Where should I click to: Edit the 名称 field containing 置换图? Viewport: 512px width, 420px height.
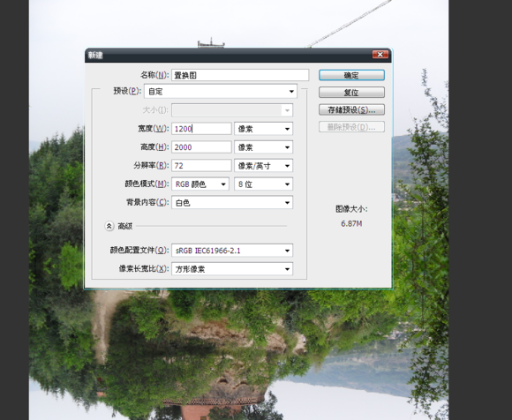[x=240, y=75]
